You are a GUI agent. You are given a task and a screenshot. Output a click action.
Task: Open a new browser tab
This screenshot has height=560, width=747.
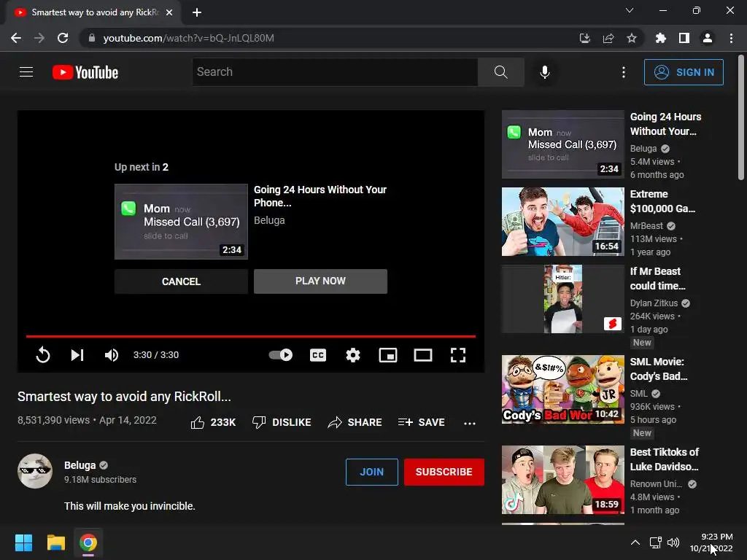pyautogui.click(x=197, y=12)
